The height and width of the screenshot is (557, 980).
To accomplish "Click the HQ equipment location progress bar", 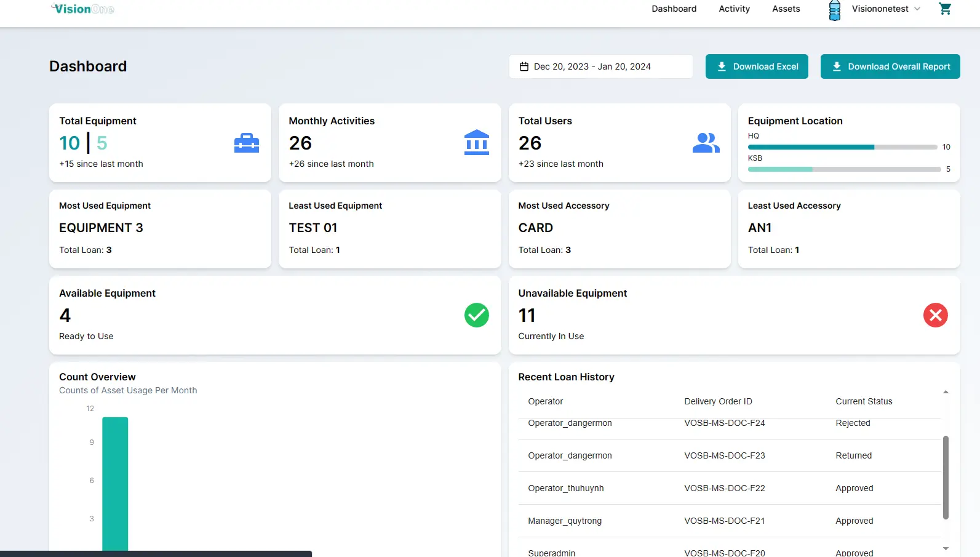I will pos(842,147).
